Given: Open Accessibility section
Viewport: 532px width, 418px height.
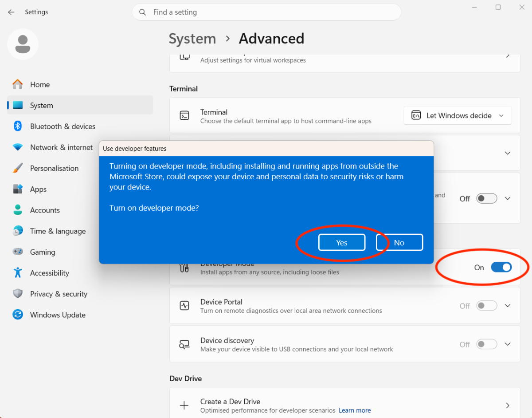Looking at the screenshot, I should (80, 272).
